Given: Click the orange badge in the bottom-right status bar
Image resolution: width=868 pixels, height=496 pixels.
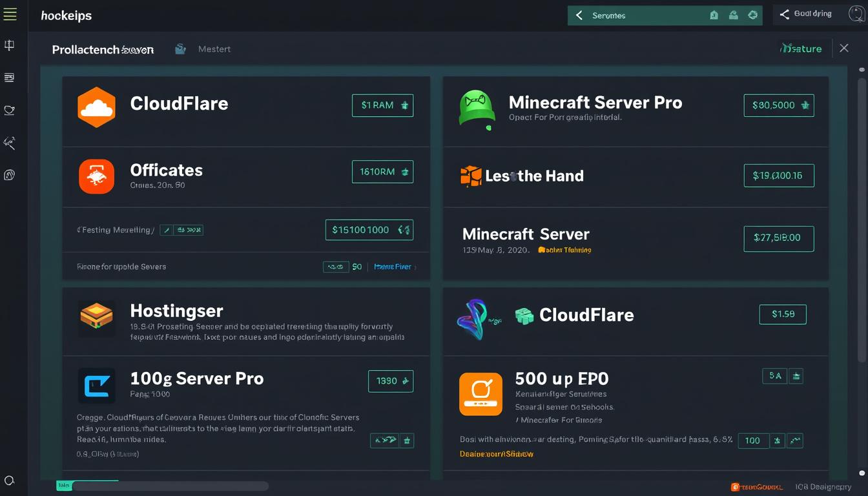Looking at the screenshot, I should point(757,487).
